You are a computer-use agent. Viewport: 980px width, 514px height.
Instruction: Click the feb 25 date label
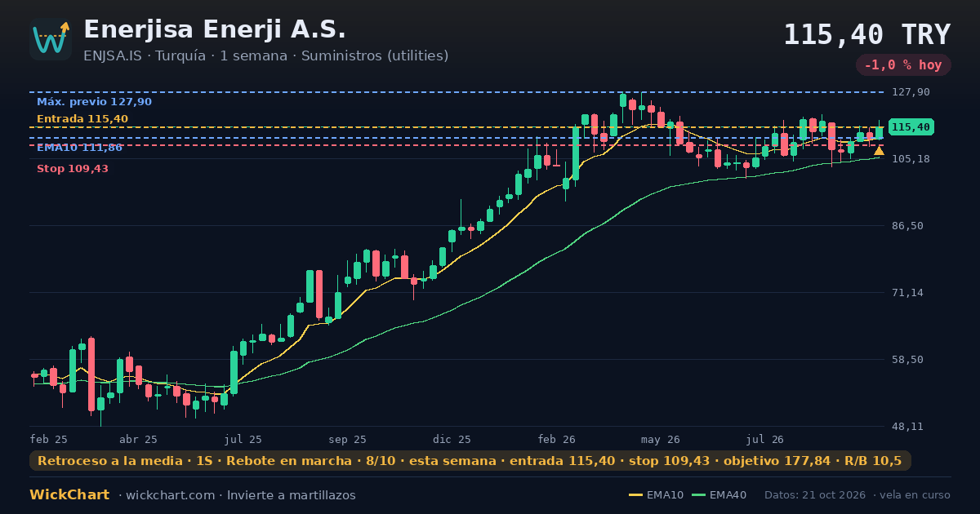pos(49,440)
